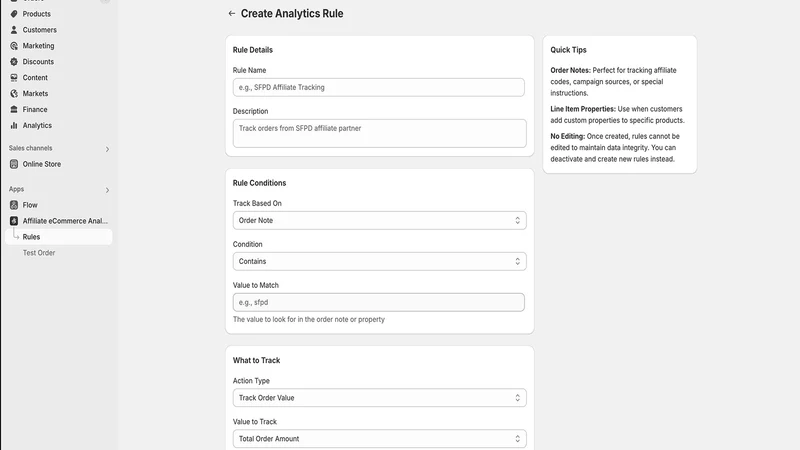Click the Marketing target icon
The width and height of the screenshot is (800, 450).
[14, 45]
